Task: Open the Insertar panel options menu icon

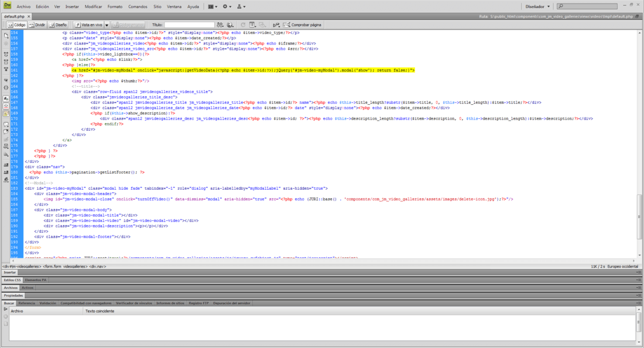Action: point(638,272)
